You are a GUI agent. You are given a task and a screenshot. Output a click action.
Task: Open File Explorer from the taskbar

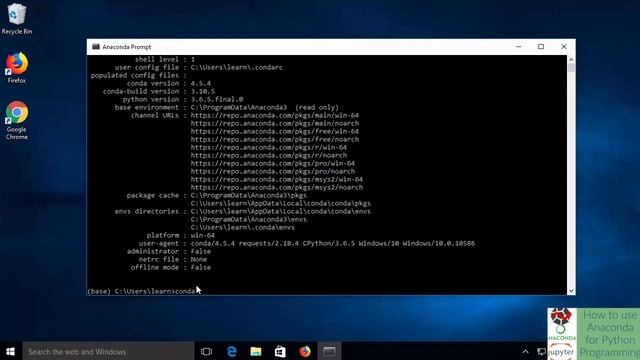pyautogui.click(x=256, y=351)
